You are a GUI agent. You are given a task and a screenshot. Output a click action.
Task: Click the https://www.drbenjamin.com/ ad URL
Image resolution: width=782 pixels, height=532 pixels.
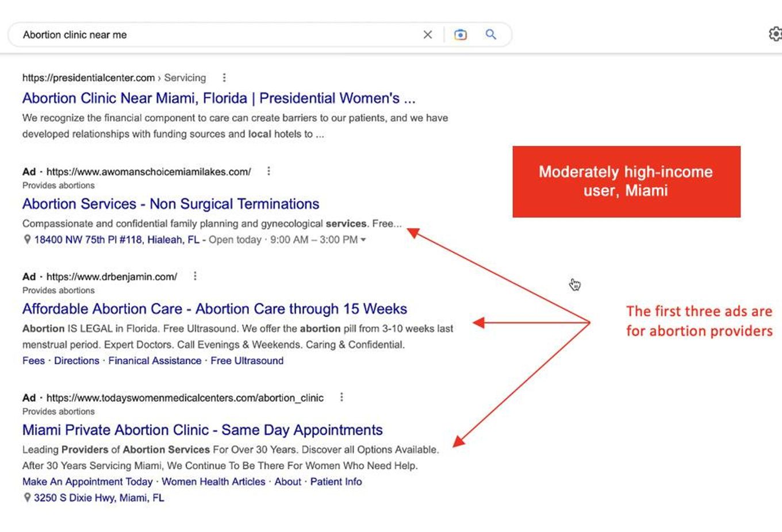[112, 276]
